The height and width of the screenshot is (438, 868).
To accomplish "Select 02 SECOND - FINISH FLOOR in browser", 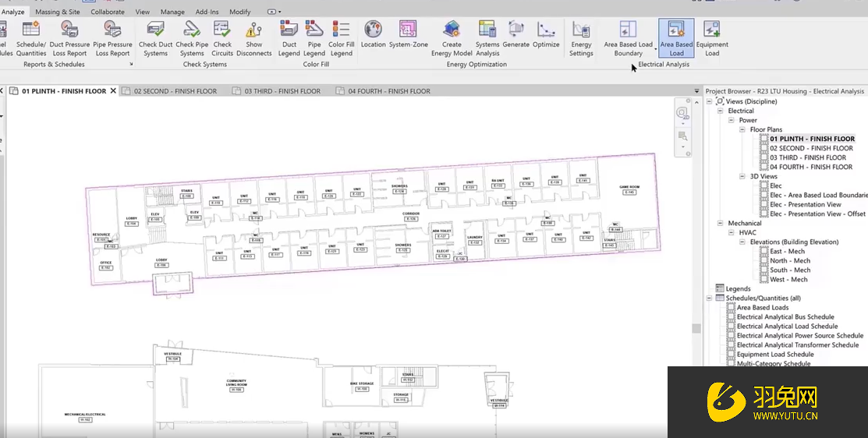I will pos(811,148).
